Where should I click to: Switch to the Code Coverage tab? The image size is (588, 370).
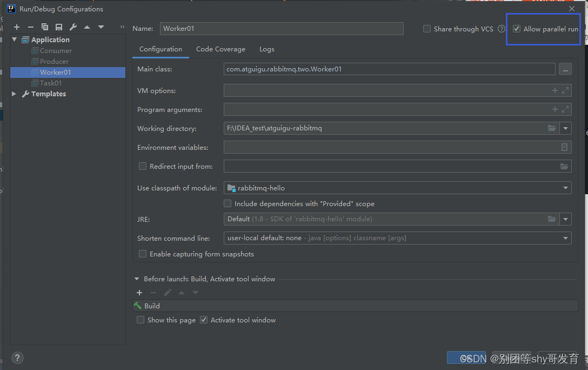coord(220,49)
